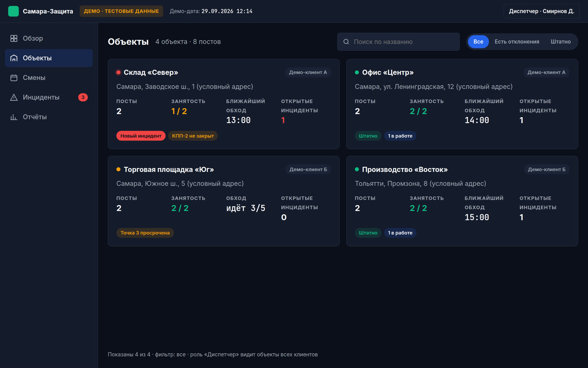Viewport: 588px width, 368px height.
Task: Click the Новый инцидент red tag
Action: coord(141,136)
